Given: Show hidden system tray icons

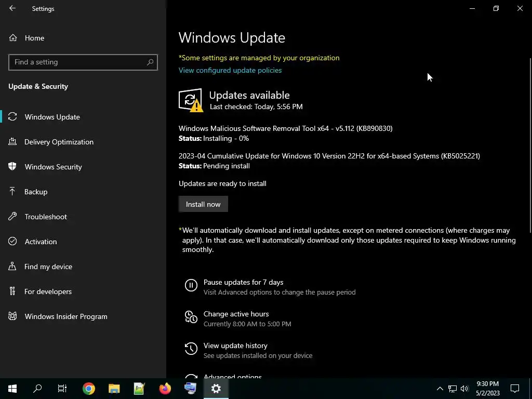Looking at the screenshot, I should 440,389.
